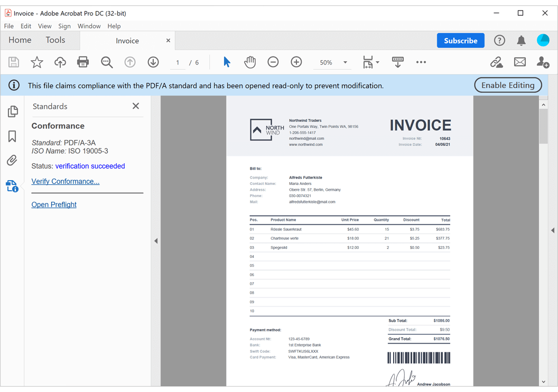Toggle the Standards panel closed
558x392 pixels.
[x=135, y=106]
